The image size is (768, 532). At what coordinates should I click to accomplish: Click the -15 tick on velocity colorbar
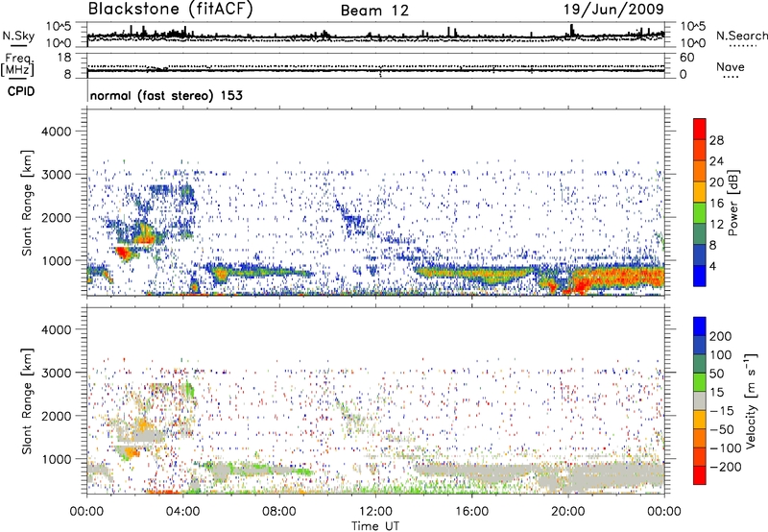722,410
